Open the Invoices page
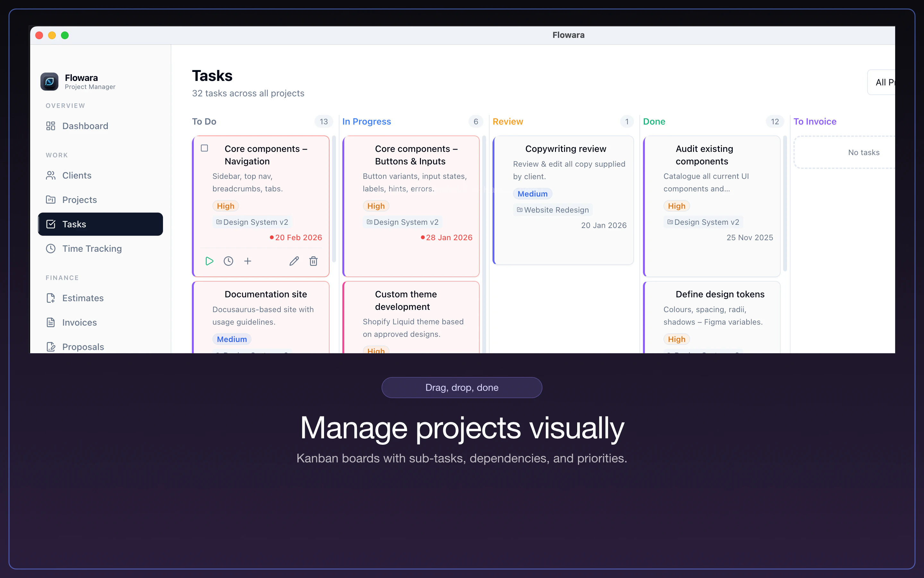 (x=100, y=322)
